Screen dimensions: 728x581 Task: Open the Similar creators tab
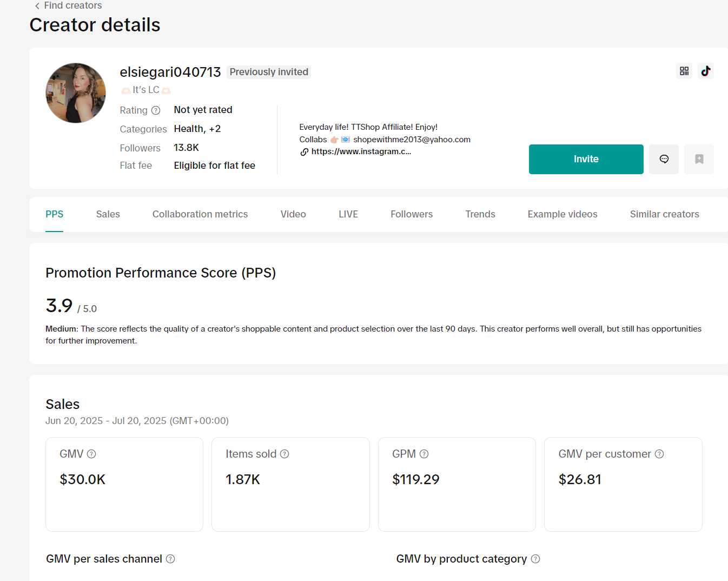[664, 214]
